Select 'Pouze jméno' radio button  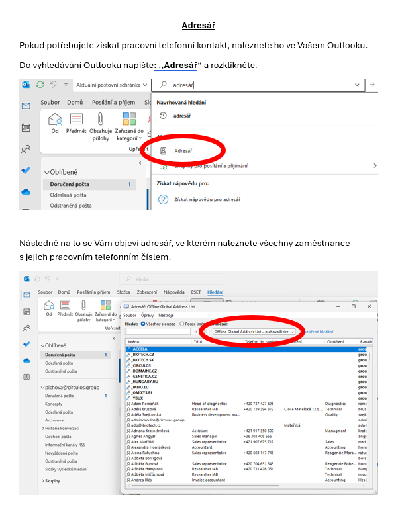181,324
